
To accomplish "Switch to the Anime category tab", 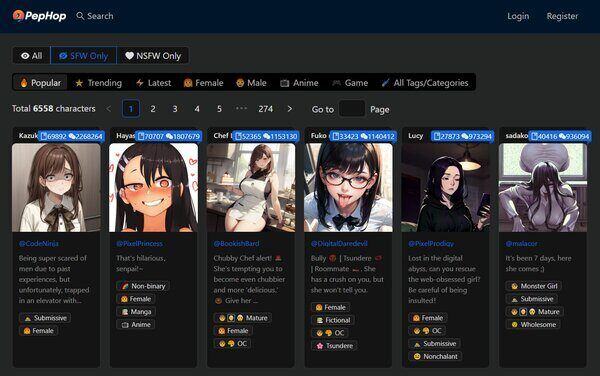I will coord(299,83).
